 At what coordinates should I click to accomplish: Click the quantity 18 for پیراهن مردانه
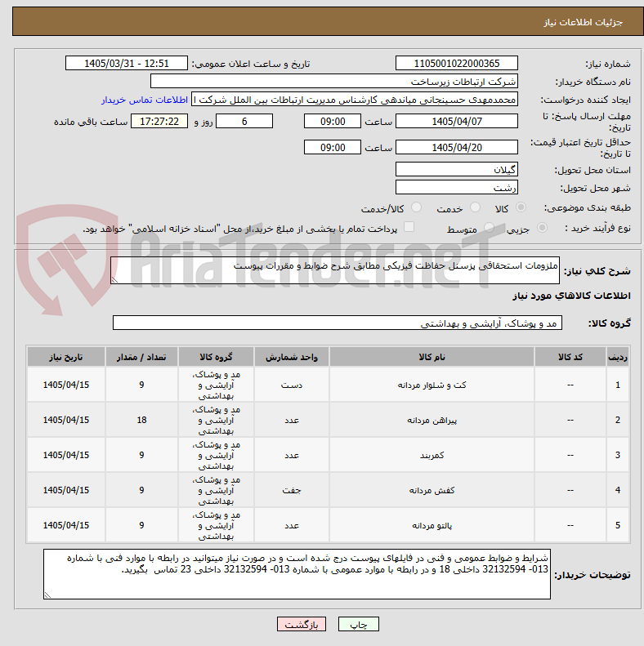point(141,420)
